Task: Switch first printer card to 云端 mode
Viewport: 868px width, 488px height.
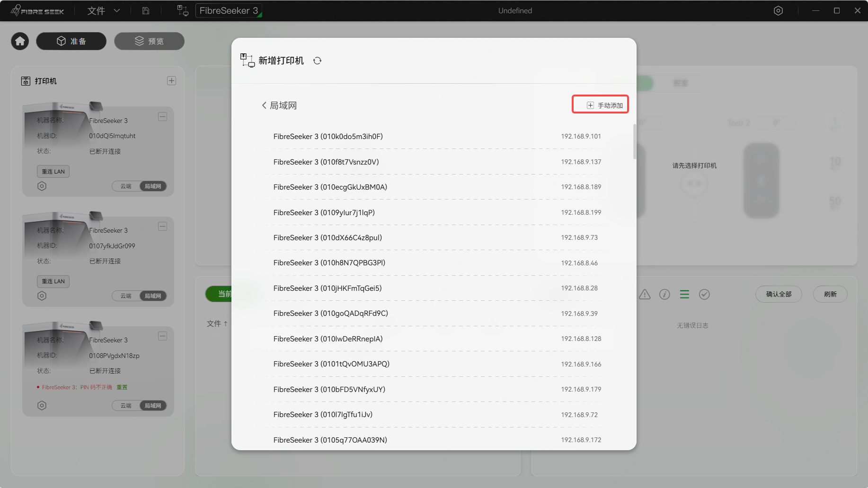Action: (126, 186)
